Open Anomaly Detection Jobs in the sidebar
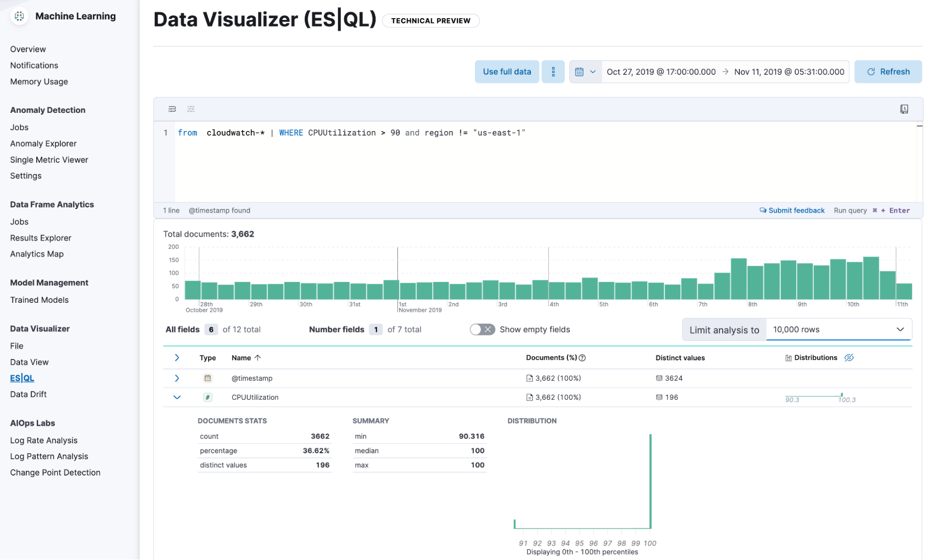Image resolution: width=929 pixels, height=560 pixels. (x=19, y=127)
